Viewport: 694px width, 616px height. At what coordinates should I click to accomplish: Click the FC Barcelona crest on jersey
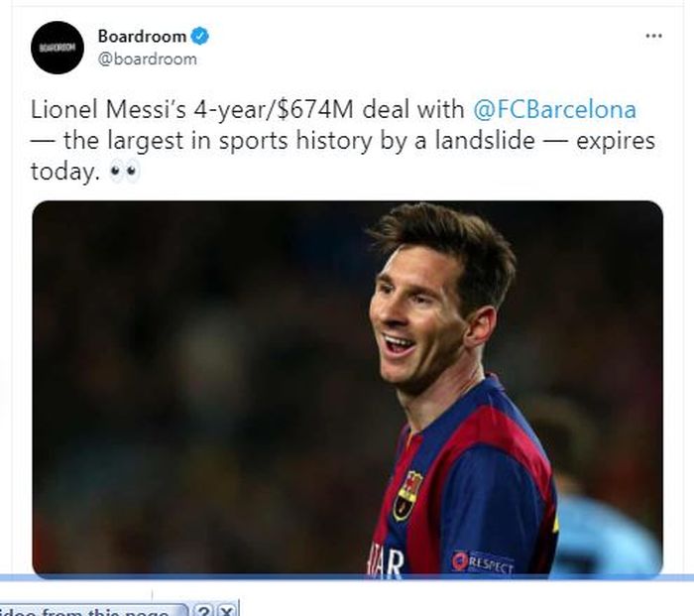(407, 495)
